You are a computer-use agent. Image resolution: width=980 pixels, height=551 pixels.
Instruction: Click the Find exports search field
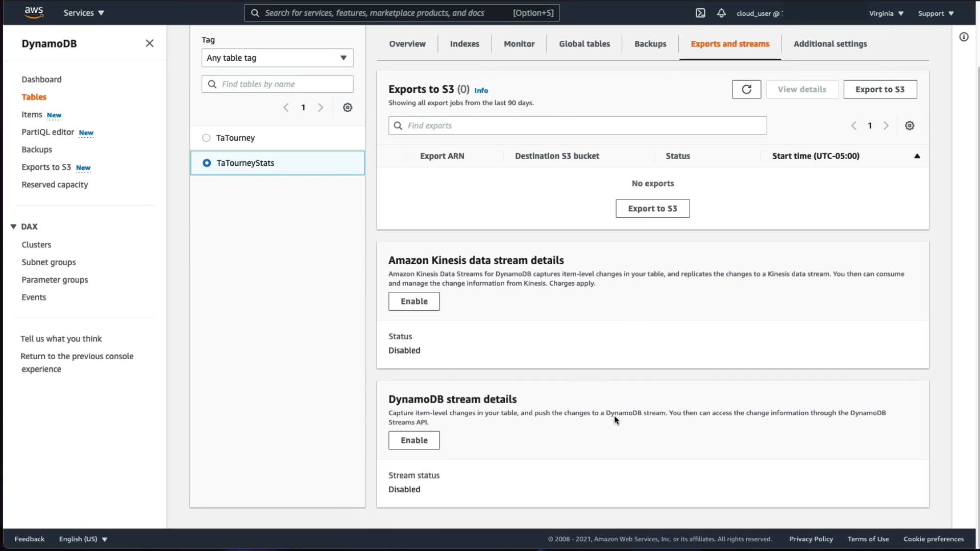click(577, 126)
